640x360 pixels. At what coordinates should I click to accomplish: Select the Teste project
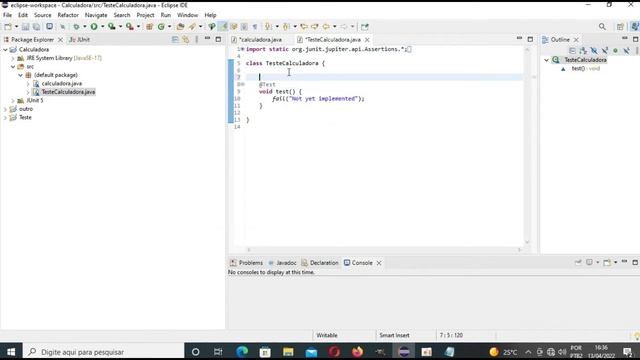click(x=25, y=118)
